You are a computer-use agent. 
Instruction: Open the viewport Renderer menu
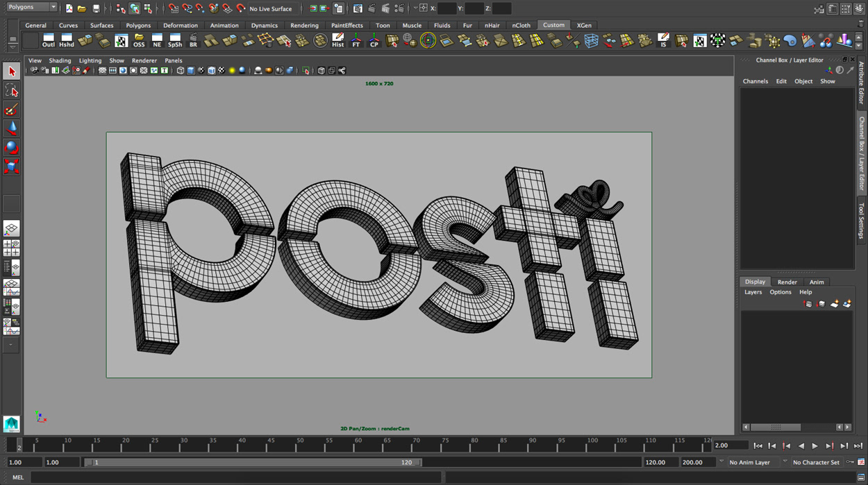[144, 60]
